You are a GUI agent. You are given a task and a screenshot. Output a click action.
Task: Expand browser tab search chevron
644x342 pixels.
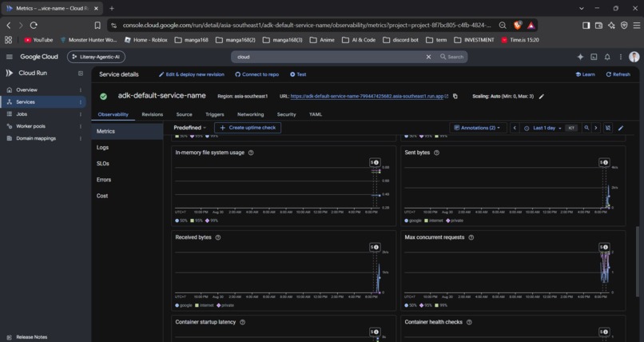[582, 8]
